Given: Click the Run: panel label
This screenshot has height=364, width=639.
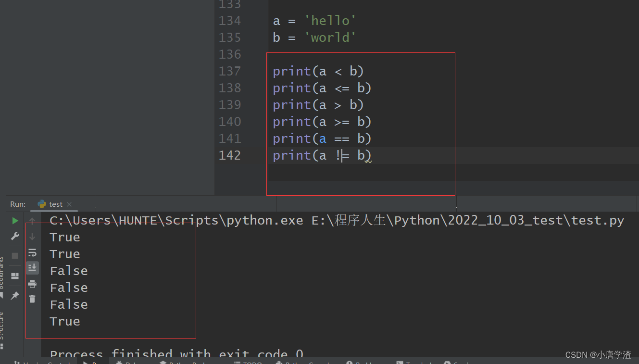Looking at the screenshot, I should pyautogui.click(x=18, y=204).
